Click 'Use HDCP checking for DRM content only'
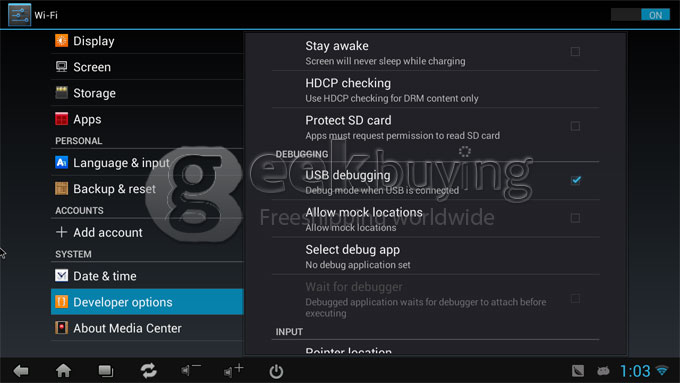680x383 pixels. pyautogui.click(x=392, y=98)
